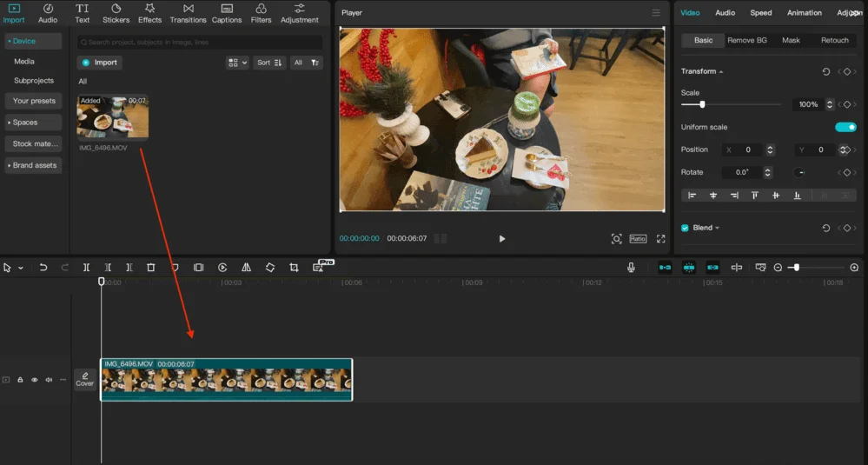This screenshot has width=868, height=465.
Task: Open the Stickers panel
Action: pyautogui.click(x=116, y=13)
